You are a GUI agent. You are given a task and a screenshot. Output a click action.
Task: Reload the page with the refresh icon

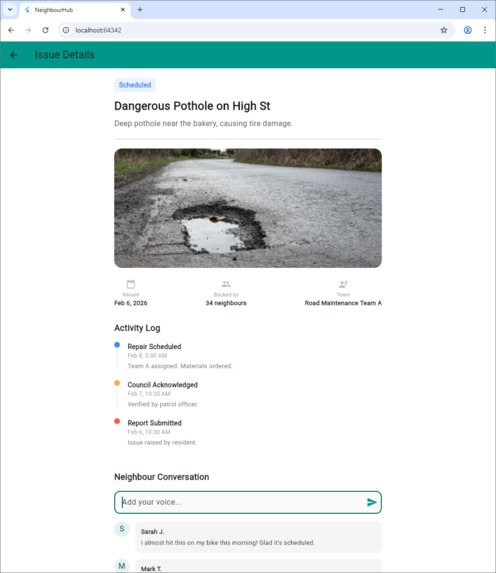(45, 30)
